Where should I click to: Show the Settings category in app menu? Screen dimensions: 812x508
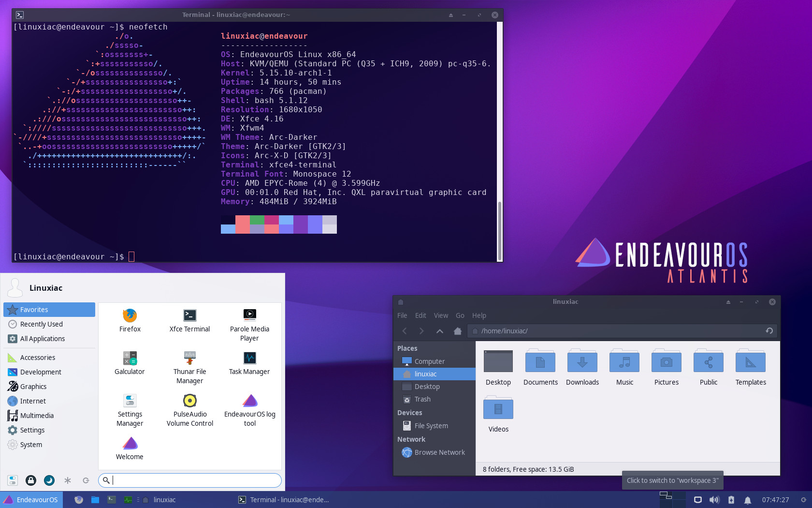(49, 430)
